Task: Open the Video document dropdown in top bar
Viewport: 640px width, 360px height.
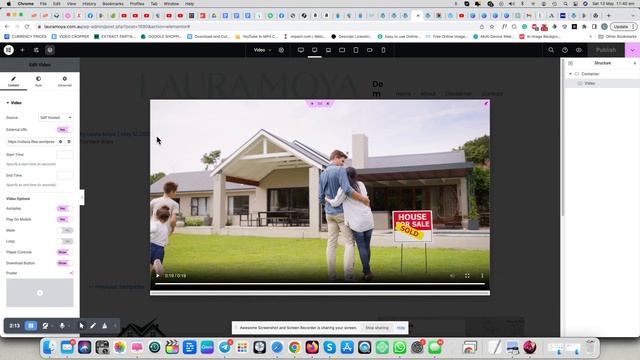Action: (262, 50)
